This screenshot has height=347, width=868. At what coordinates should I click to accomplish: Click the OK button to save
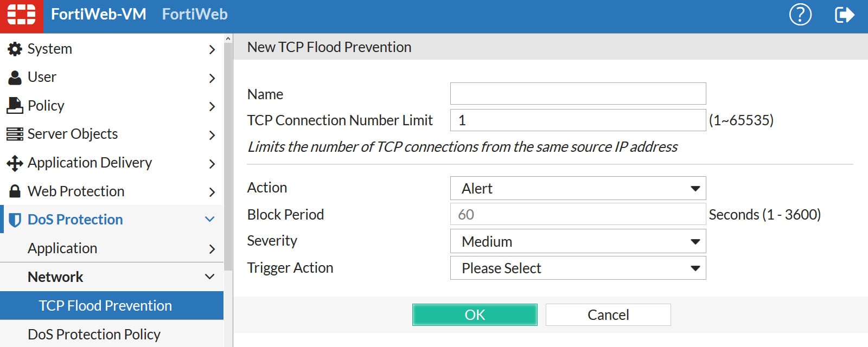click(x=475, y=314)
